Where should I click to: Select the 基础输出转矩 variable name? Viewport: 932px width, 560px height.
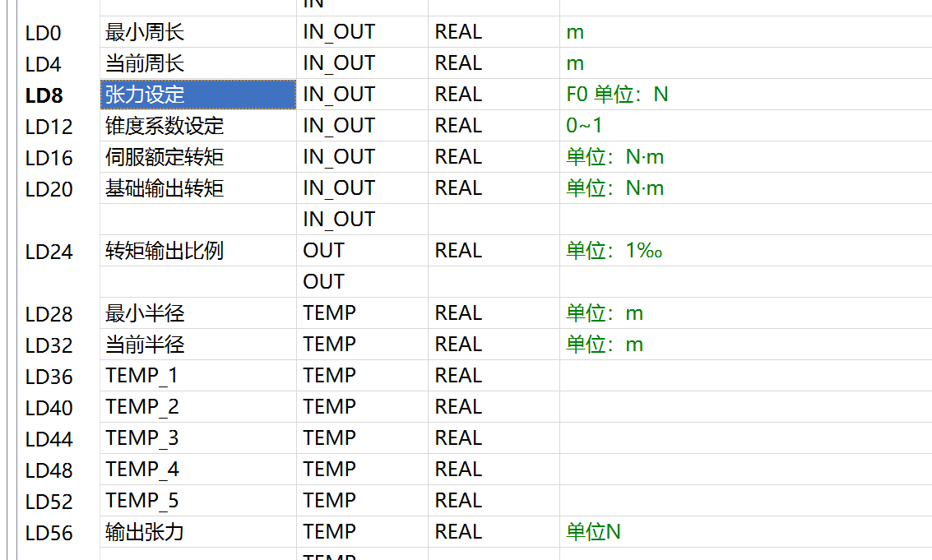[x=164, y=188]
